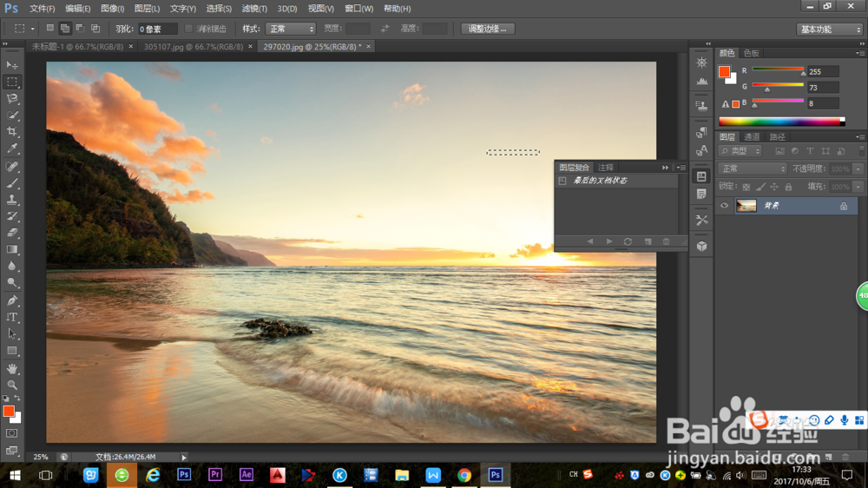Open layer comps panel flyout menu
Image resolution: width=868 pixels, height=488 pixels.
point(681,168)
